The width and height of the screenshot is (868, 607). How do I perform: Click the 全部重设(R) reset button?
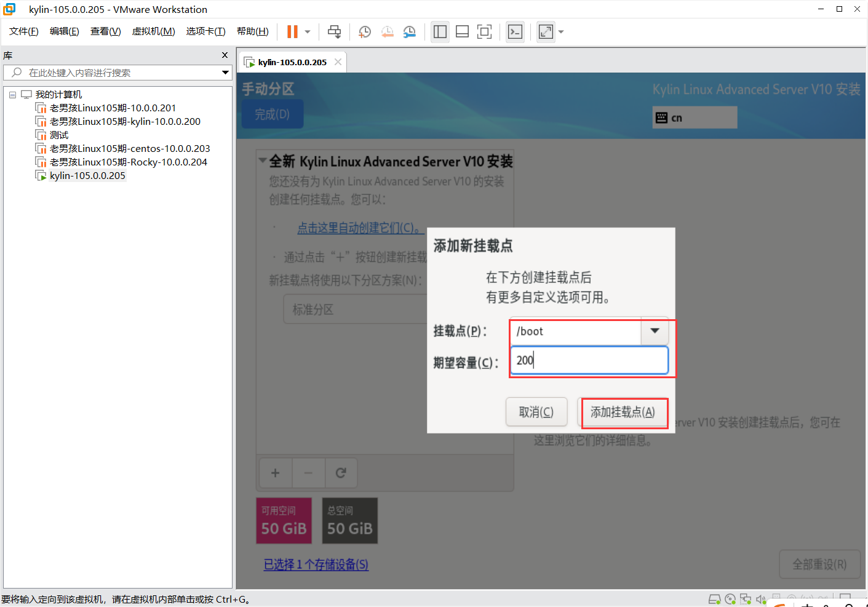[819, 565]
